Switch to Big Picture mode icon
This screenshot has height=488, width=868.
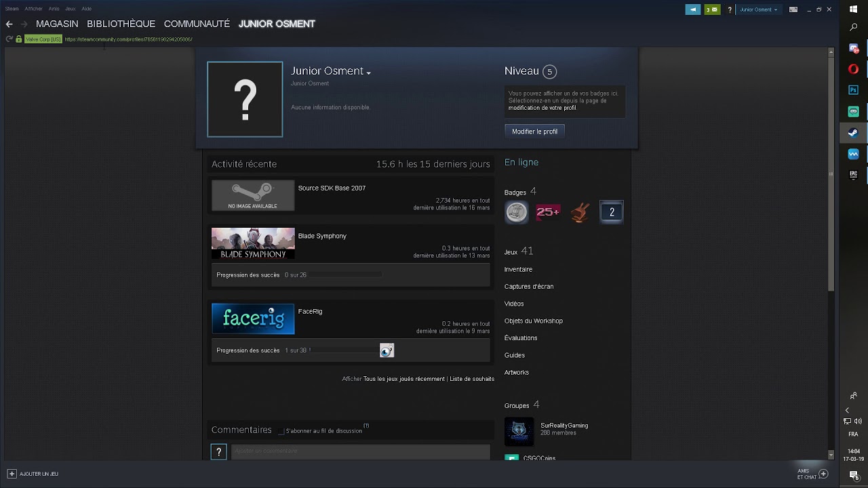pos(793,9)
